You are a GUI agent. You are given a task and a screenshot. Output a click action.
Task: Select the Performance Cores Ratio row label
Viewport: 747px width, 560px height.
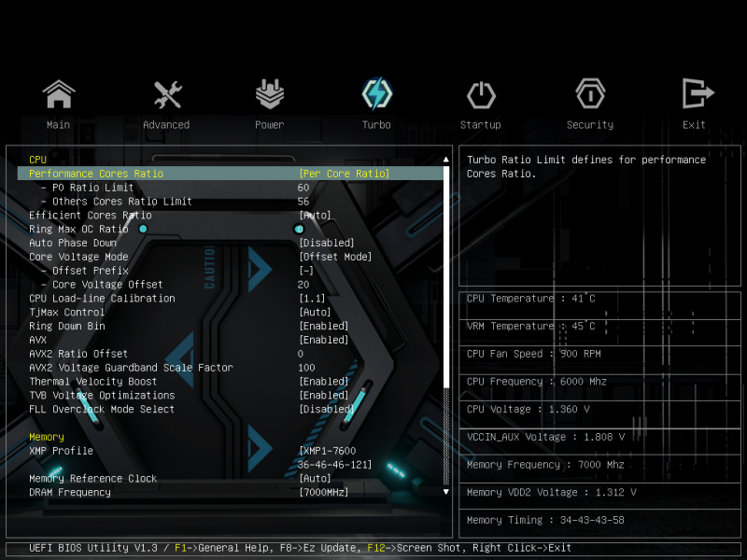tap(96, 174)
